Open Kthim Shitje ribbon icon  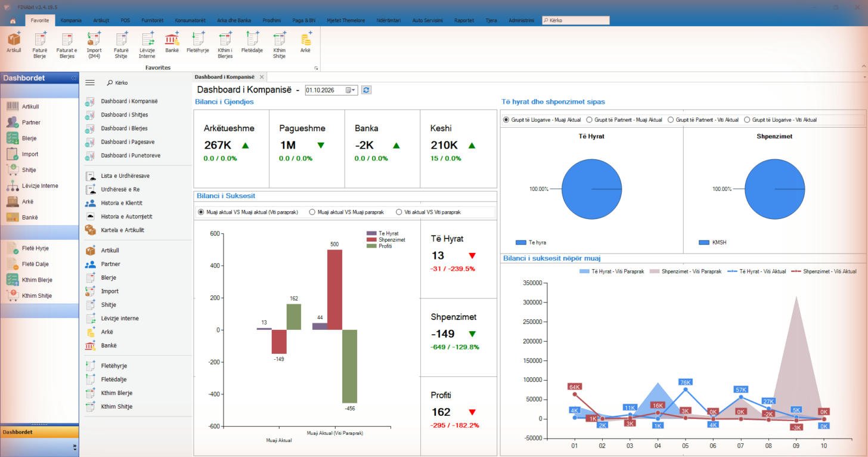(x=279, y=46)
